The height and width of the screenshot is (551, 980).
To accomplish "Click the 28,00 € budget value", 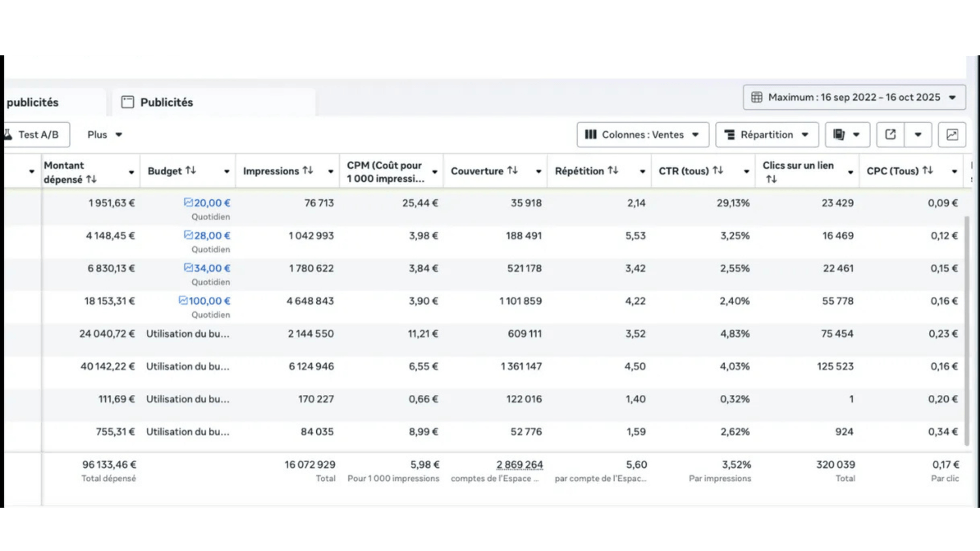I will pos(212,236).
